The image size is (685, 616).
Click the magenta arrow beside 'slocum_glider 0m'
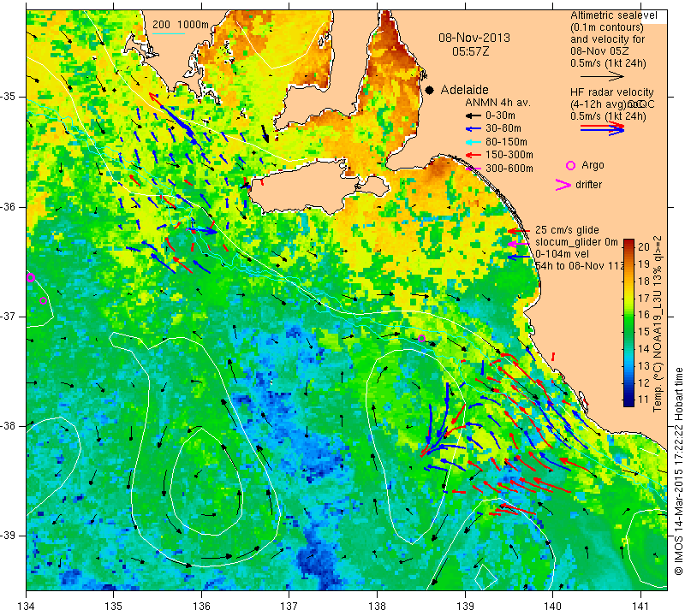519,244
